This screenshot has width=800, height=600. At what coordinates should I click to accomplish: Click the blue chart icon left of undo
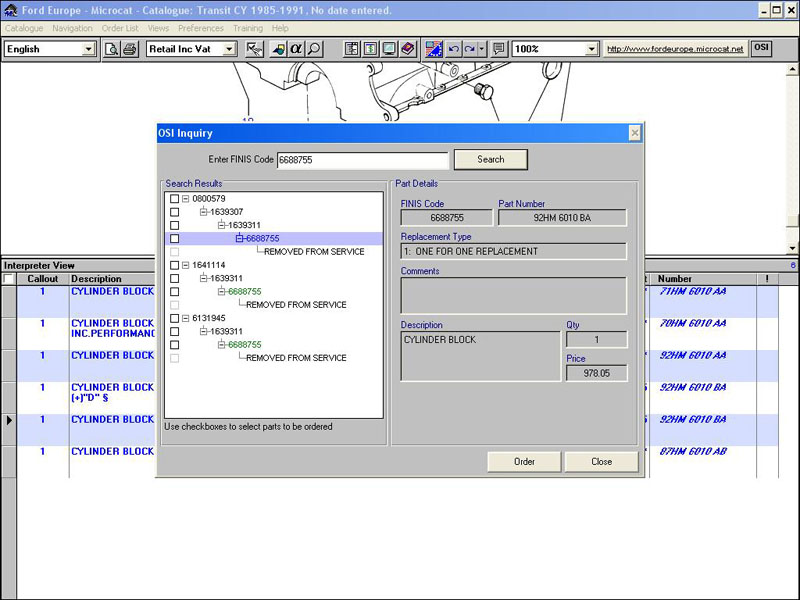(x=434, y=49)
